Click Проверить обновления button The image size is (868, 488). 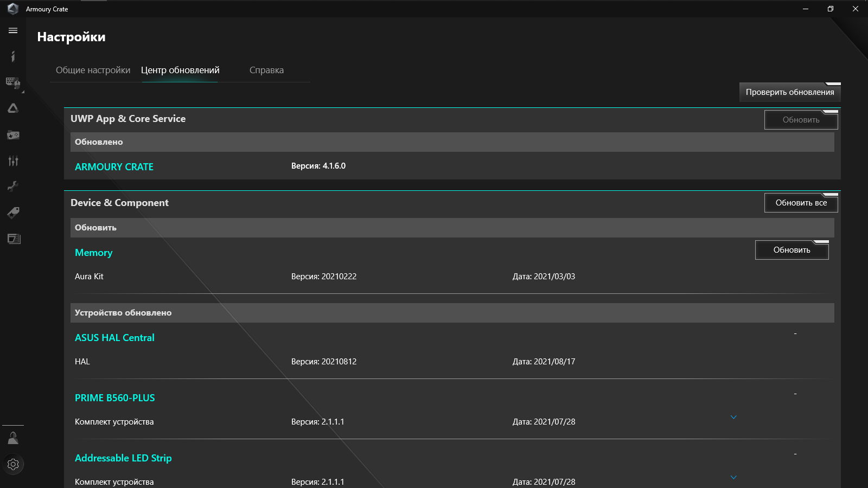pos(790,92)
